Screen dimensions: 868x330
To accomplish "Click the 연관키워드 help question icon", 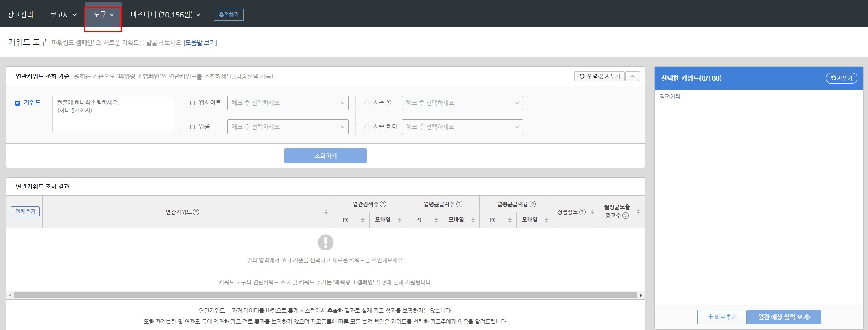I will pos(196,212).
